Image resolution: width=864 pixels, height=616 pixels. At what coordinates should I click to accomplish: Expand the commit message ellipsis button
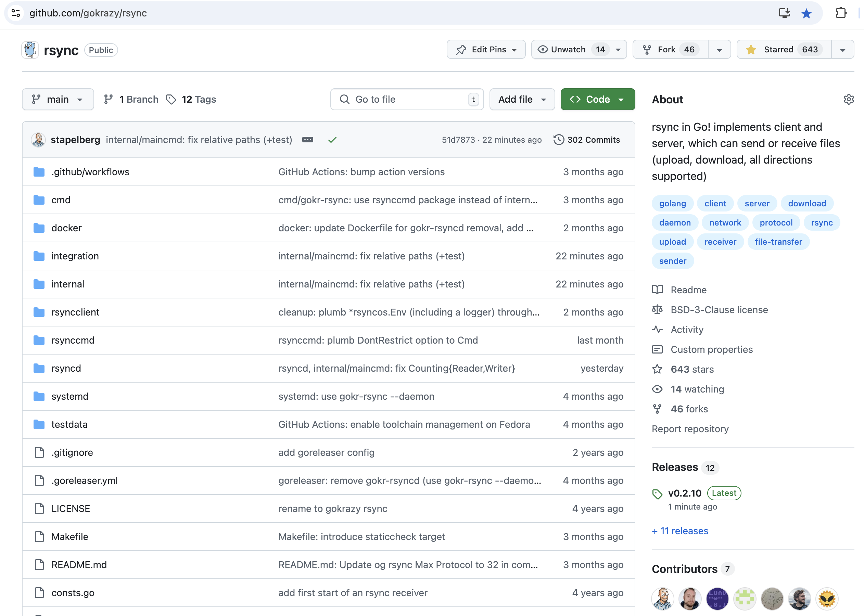point(308,140)
